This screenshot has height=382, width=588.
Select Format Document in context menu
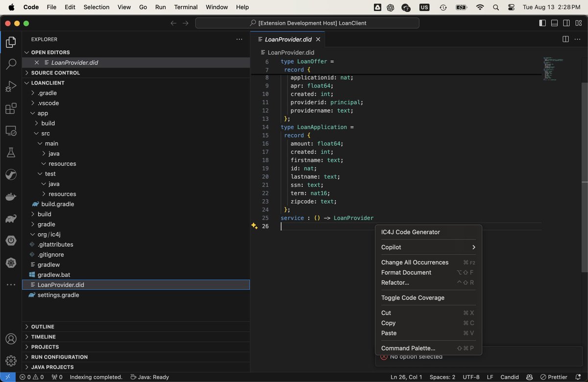point(428,273)
